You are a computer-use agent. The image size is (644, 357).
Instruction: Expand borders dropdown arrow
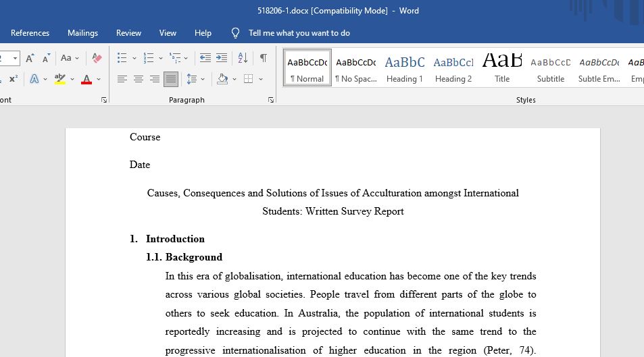tap(261, 79)
